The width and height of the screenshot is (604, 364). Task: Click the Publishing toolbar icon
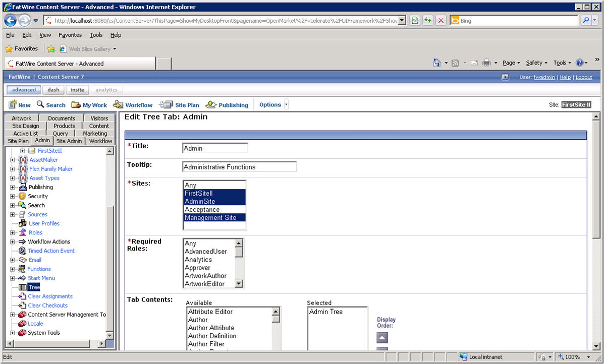[x=211, y=105]
